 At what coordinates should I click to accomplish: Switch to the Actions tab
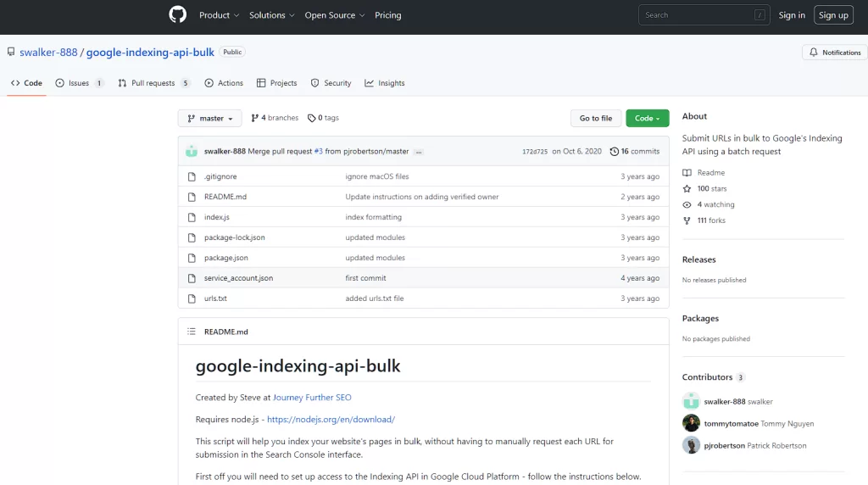[x=224, y=83]
